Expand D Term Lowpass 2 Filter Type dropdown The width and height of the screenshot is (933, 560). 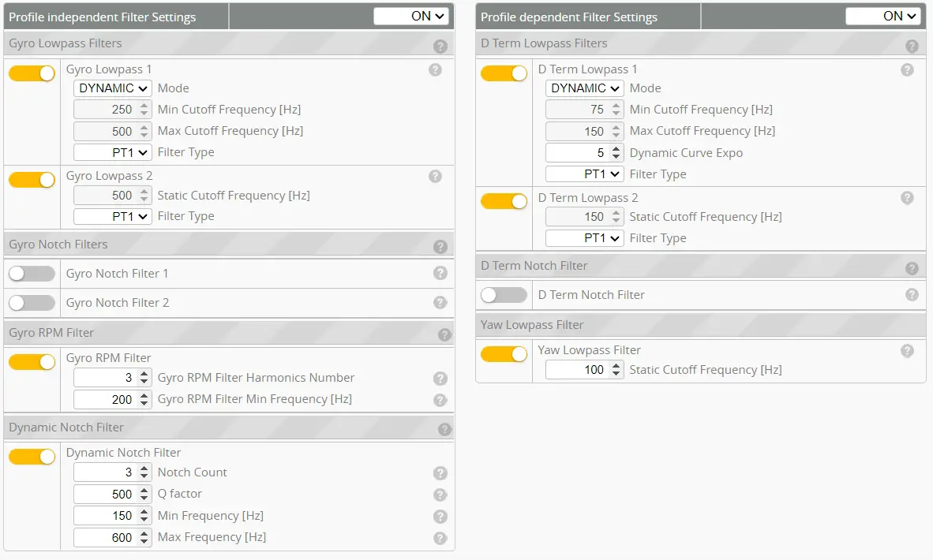point(585,238)
